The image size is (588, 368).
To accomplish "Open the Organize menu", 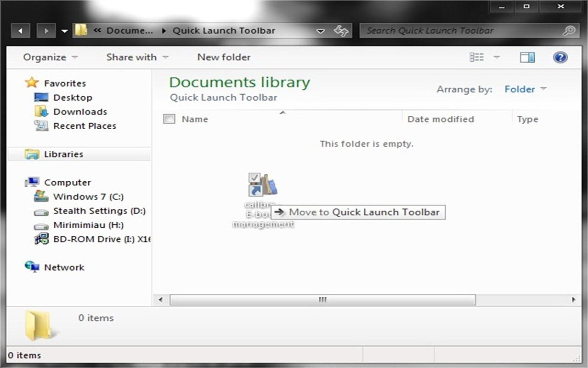I will (x=51, y=57).
